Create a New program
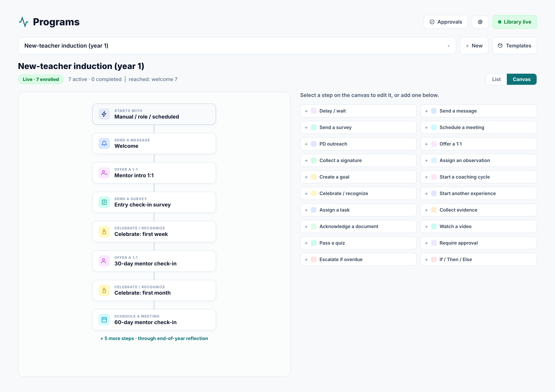The width and height of the screenshot is (555, 392). (x=474, y=46)
